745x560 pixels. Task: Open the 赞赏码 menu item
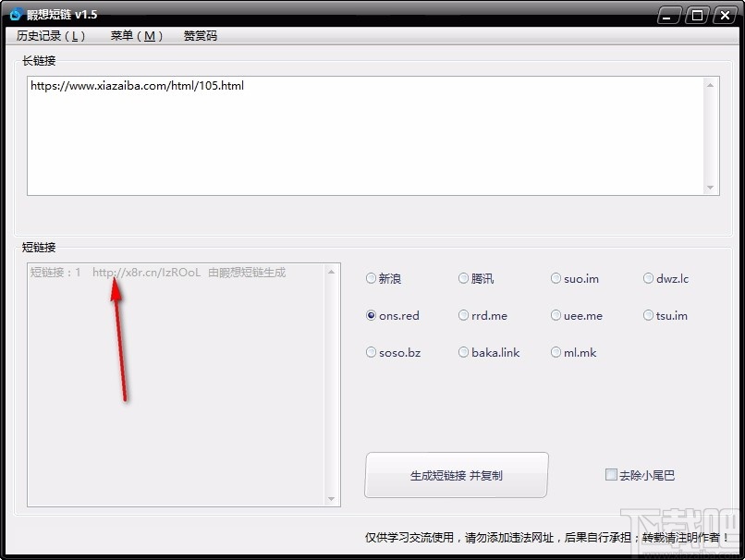coord(201,36)
